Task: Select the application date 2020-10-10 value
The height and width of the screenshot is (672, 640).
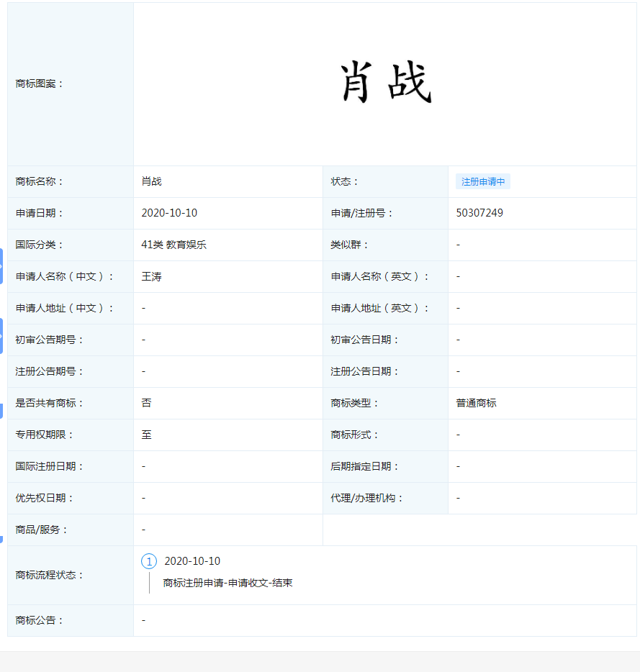Action: point(169,213)
